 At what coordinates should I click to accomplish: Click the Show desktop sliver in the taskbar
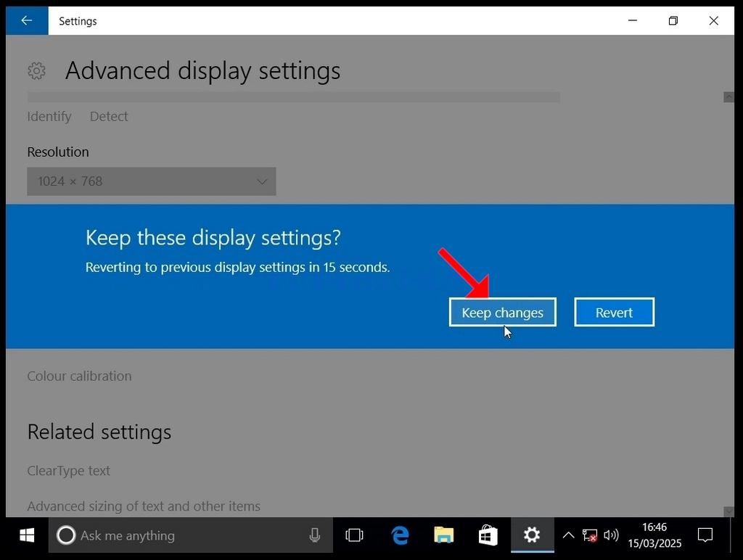tap(732, 535)
